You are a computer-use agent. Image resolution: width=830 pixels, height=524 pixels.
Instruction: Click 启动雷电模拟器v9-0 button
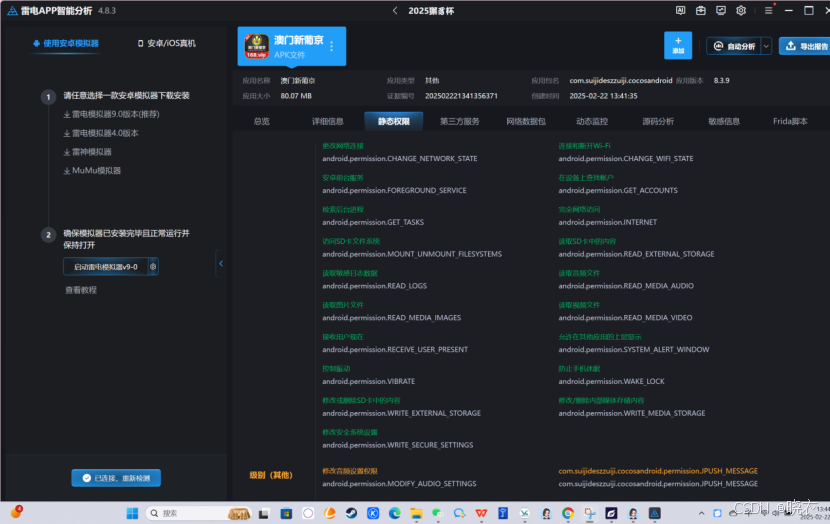105,267
